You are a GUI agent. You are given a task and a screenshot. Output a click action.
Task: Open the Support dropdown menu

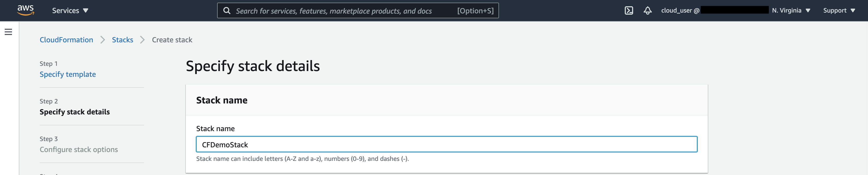[839, 10]
